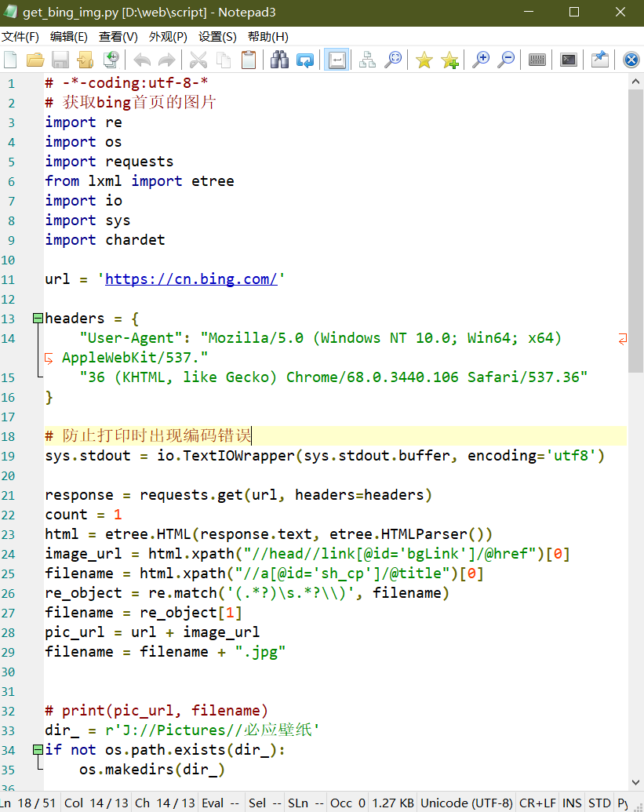Screen dimensions: 644x812
Task: Click the magnifier focus view icon
Action: [393, 60]
